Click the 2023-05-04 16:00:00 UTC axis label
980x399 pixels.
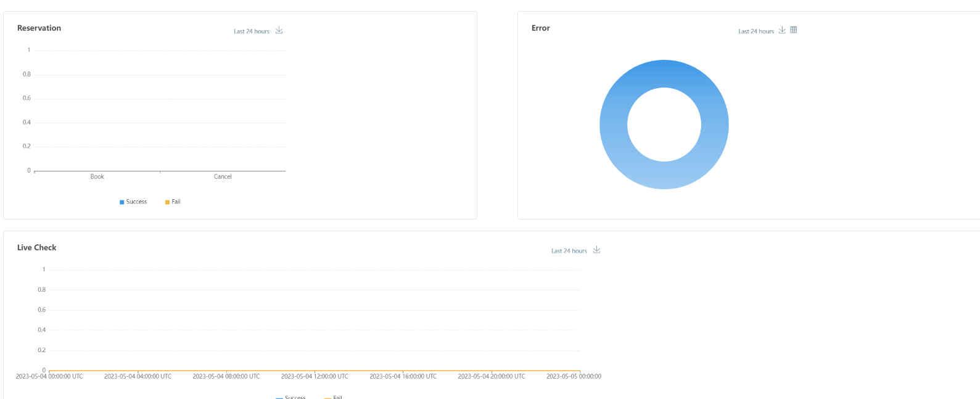pyautogui.click(x=403, y=376)
